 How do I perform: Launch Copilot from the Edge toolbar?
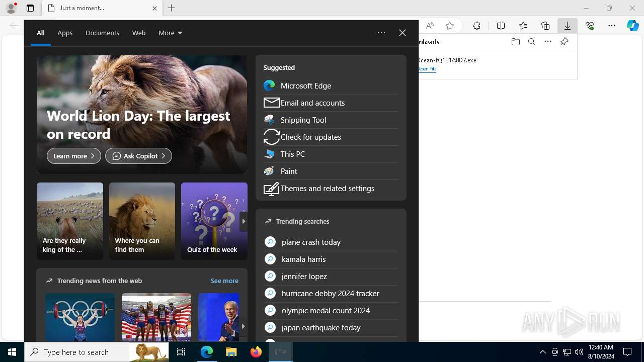click(632, 26)
